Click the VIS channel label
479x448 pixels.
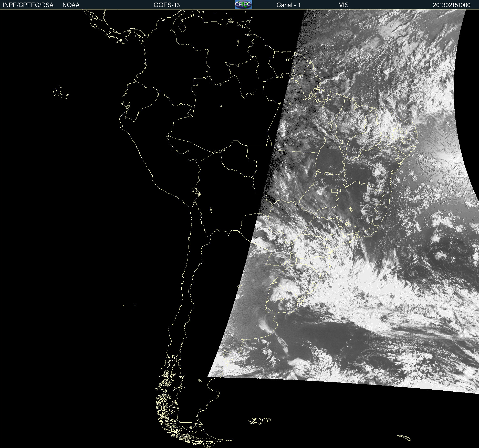pos(344,5)
